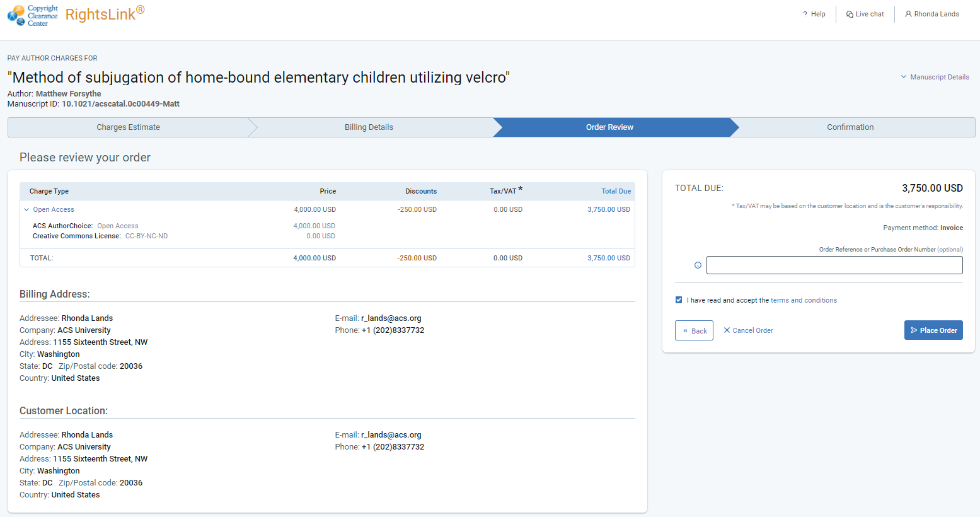Click the Place Order button
The width and height of the screenshot is (980, 517).
tap(933, 330)
